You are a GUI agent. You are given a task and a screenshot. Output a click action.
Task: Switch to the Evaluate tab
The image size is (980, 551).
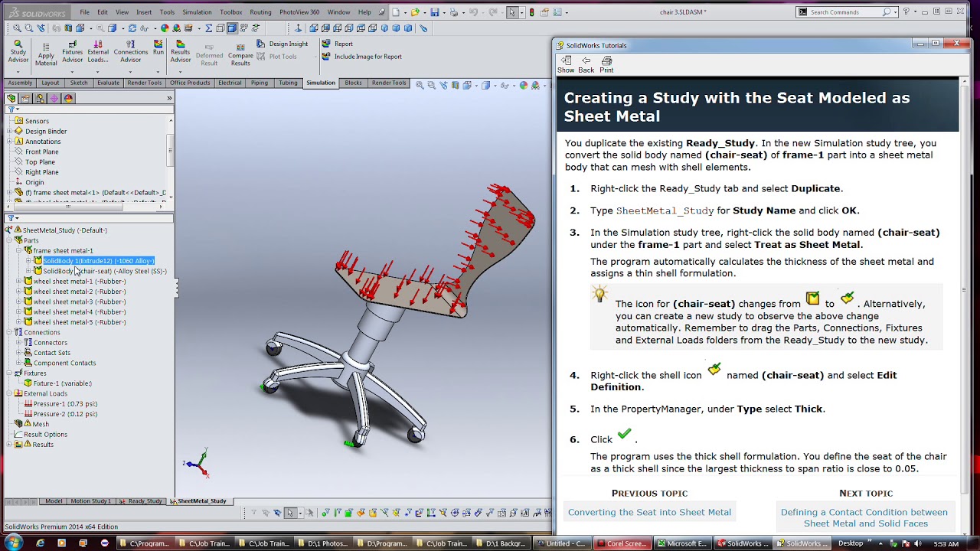[108, 83]
